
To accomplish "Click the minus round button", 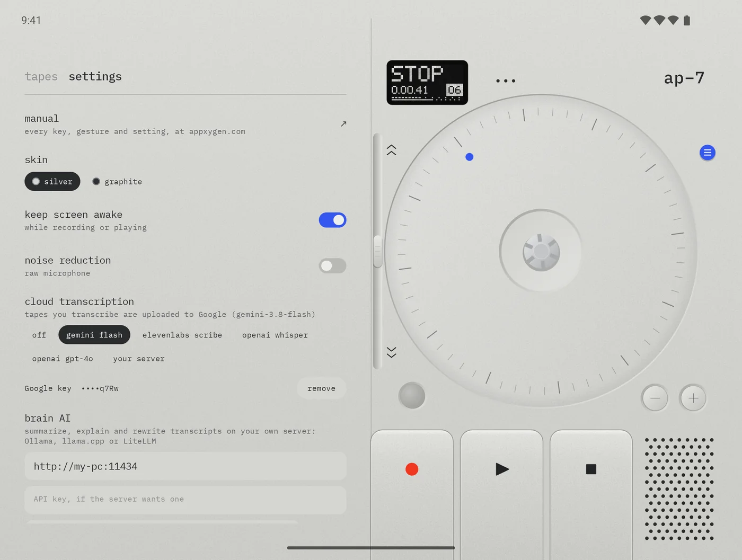I will 655,398.
